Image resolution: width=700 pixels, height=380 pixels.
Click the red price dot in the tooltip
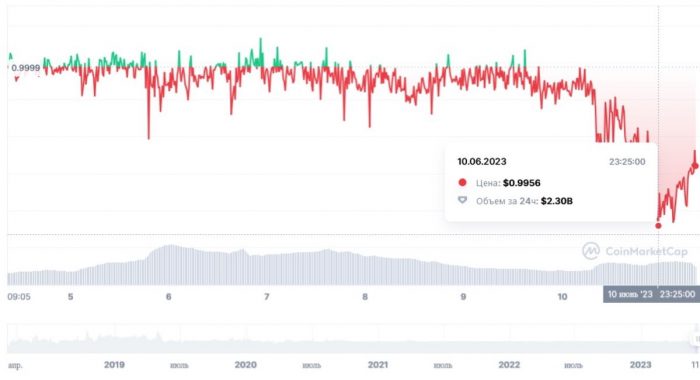pos(462,182)
